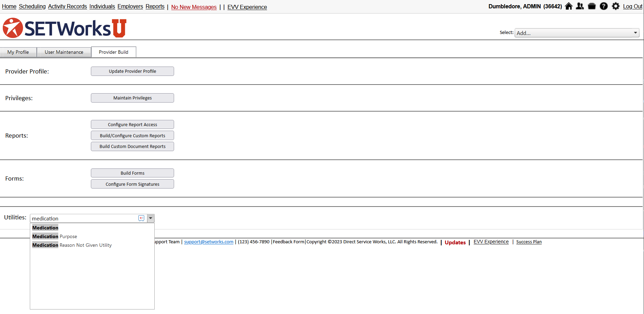Click in the Utilities search field
Screen dimensions: 644x314
83,218
